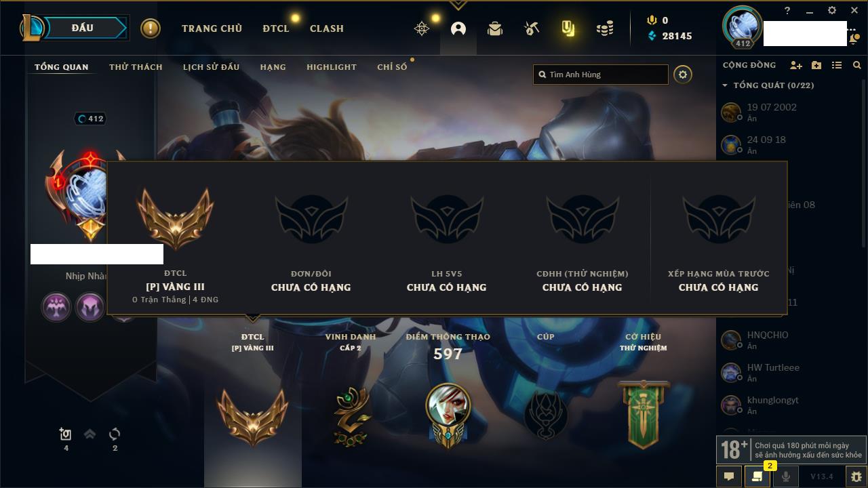Open the glowing Loot icon
868x488 pixels.
(568, 28)
